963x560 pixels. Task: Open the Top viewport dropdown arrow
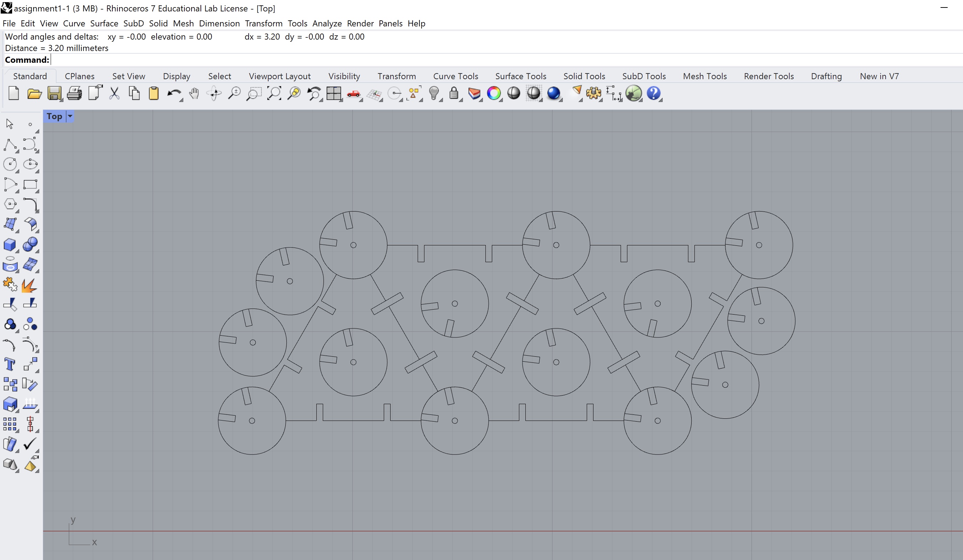[x=70, y=116]
